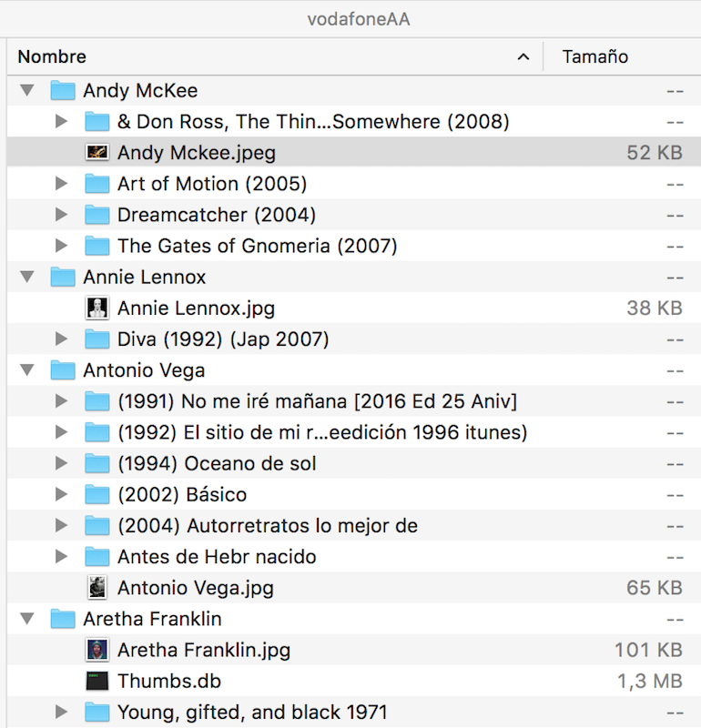Expand (2004) Autorretratos lo mejor de
The image size is (701, 728).
61,526
